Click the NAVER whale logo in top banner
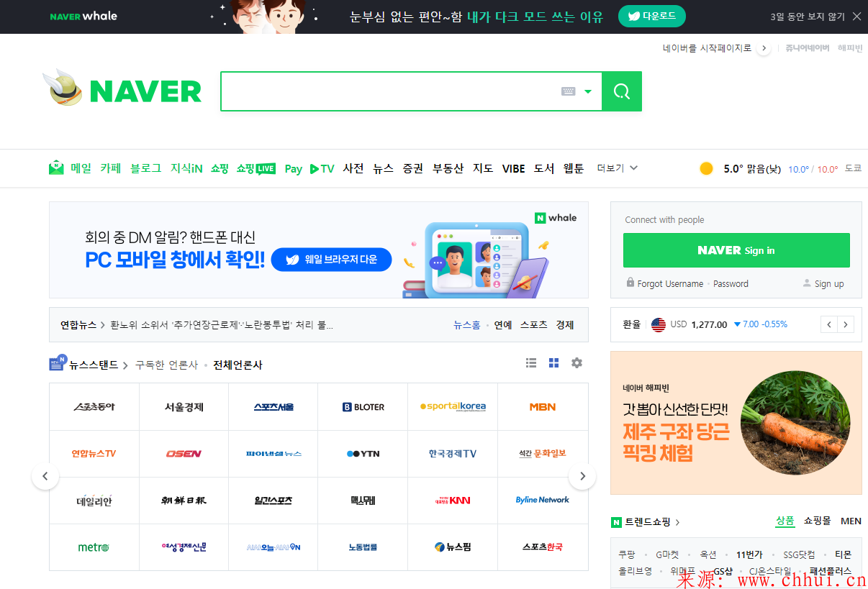This screenshot has height=589, width=868. [83, 16]
